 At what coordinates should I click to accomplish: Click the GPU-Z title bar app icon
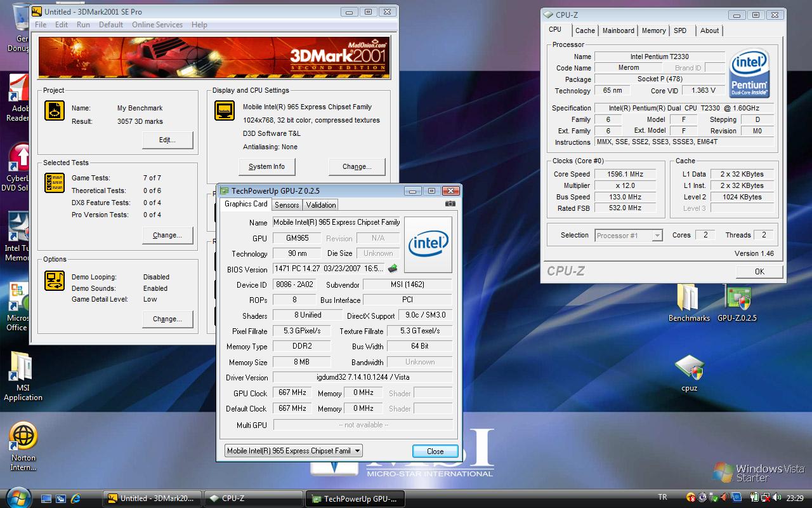point(225,190)
